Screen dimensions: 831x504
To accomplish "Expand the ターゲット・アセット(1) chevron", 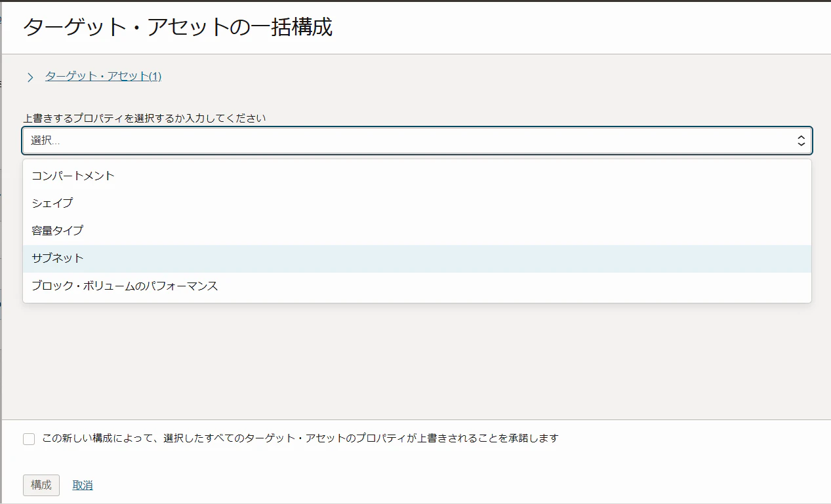I will (30, 77).
